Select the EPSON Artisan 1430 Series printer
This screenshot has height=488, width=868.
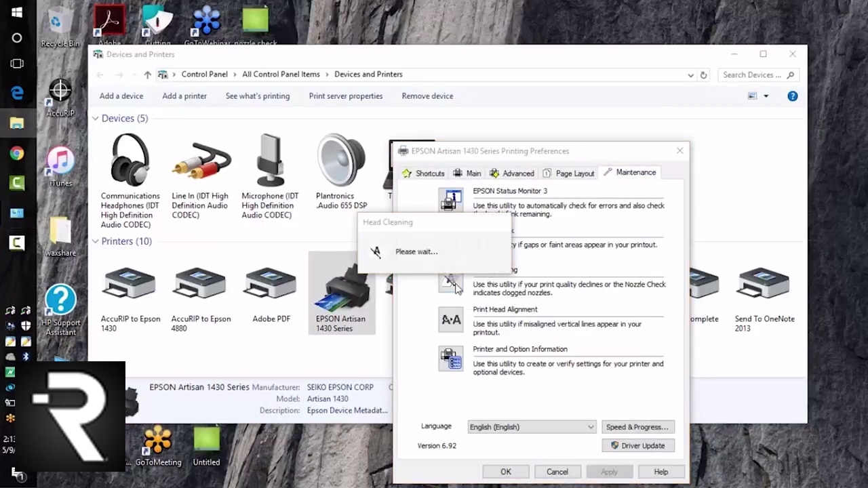click(340, 293)
